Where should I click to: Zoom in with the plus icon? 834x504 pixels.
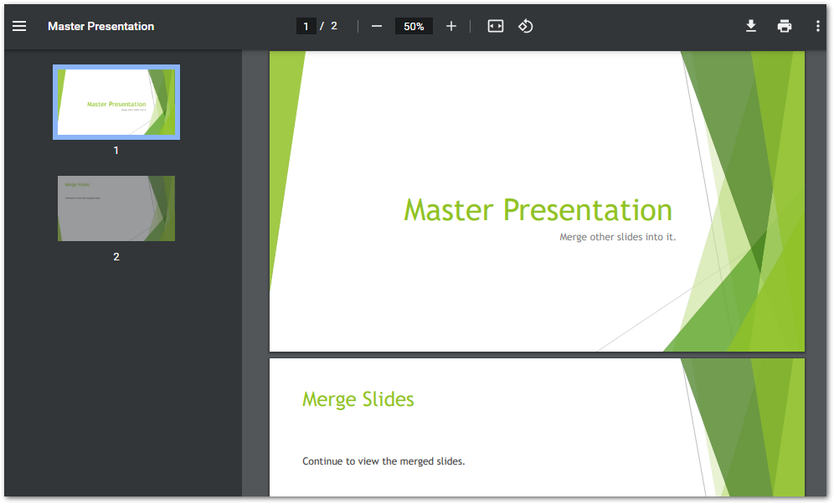[x=451, y=26]
